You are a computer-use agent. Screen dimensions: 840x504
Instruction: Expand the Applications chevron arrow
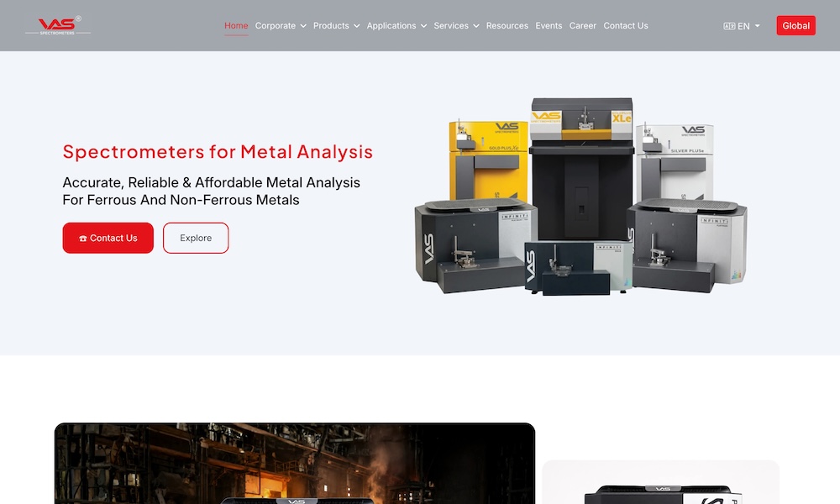[x=423, y=26]
